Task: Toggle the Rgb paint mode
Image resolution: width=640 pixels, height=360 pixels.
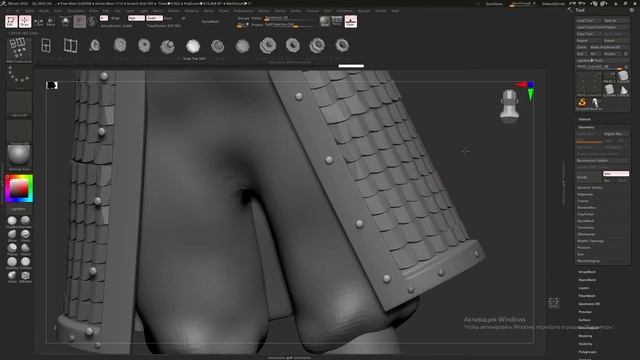Action: click(136, 18)
